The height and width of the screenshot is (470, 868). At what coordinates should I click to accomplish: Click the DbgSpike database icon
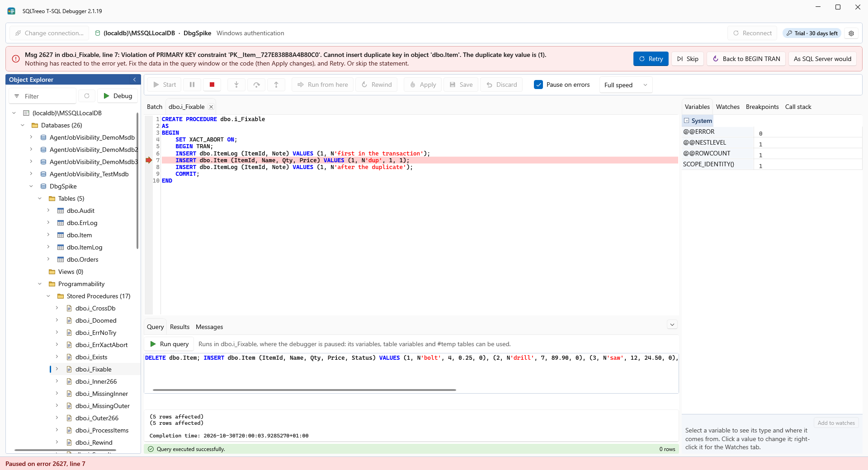pos(43,186)
